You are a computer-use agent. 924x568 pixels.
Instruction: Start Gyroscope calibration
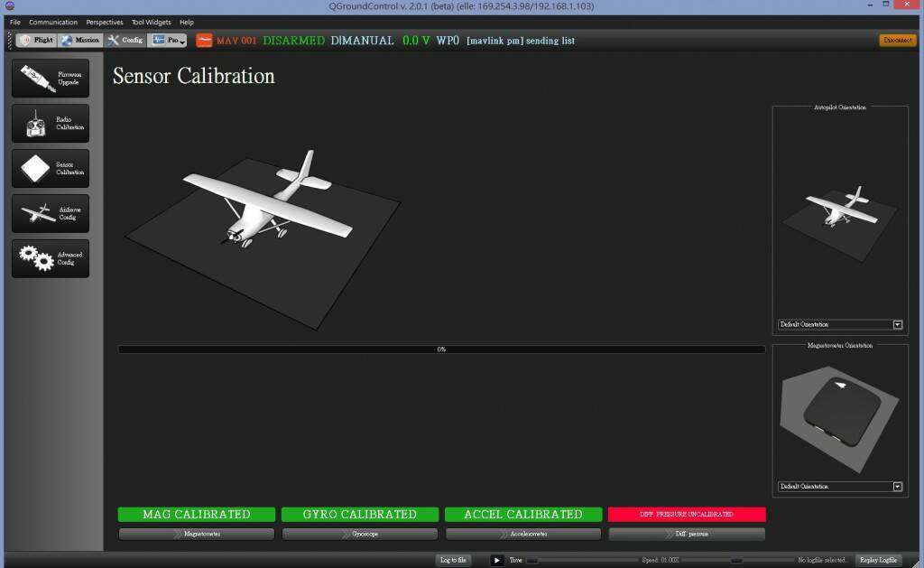(360, 535)
